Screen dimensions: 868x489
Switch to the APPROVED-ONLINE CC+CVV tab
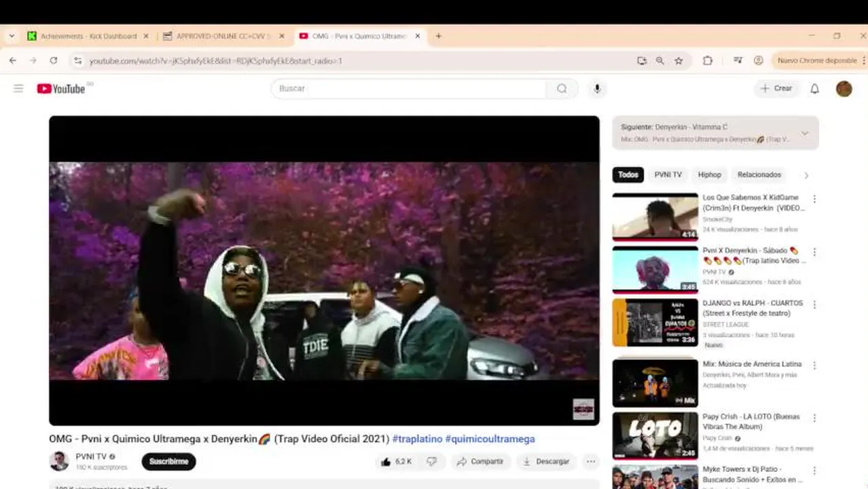[x=224, y=36]
